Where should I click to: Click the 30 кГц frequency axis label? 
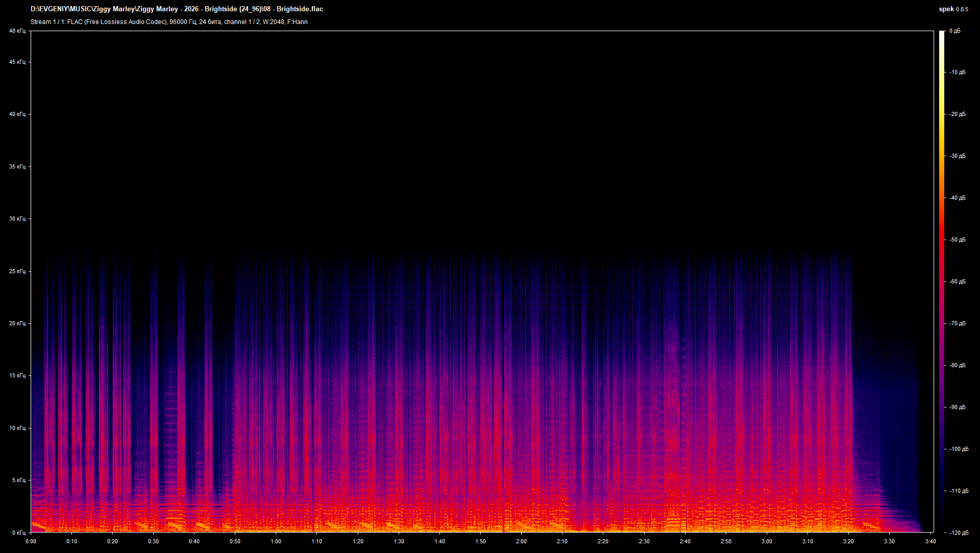pyautogui.click(x=17, y=219)
